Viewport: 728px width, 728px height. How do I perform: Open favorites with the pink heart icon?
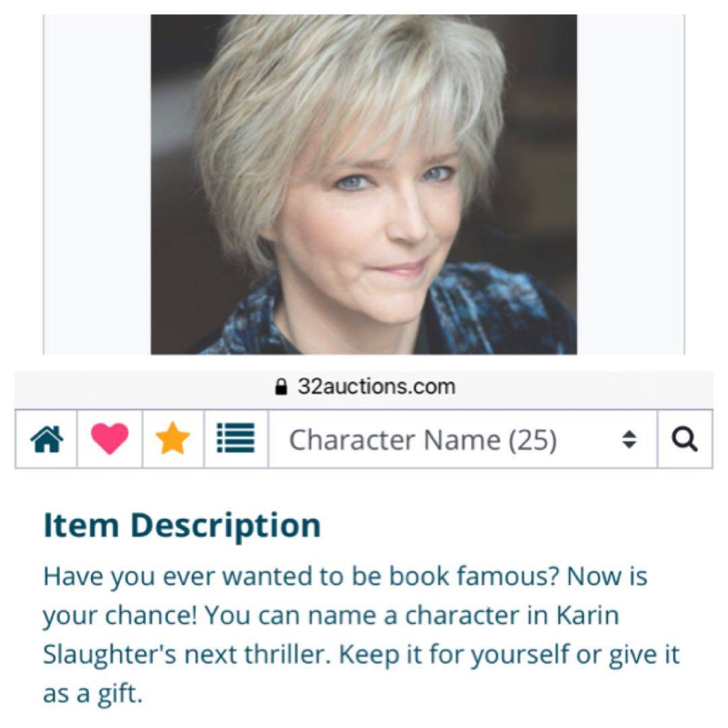[x=110, y=439]
